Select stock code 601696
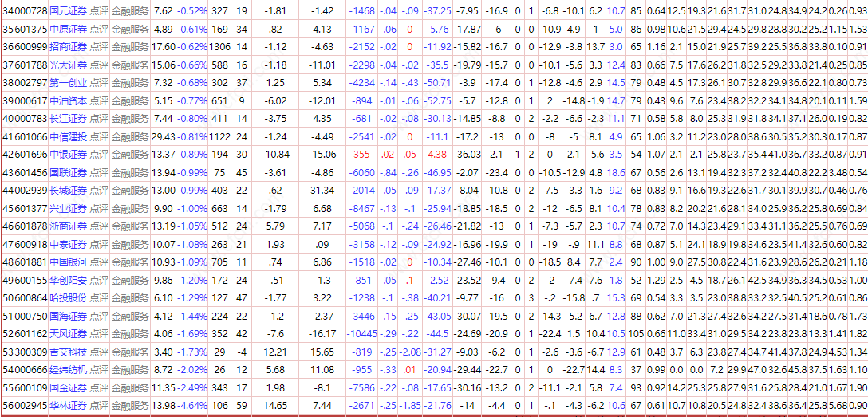868x417 pixels. 31,155
